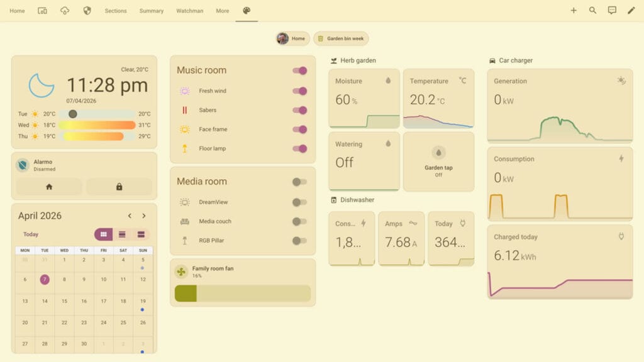Open the devices view icon tab
The width and height of the screenshot is (644, 362).
coord(42,11)
